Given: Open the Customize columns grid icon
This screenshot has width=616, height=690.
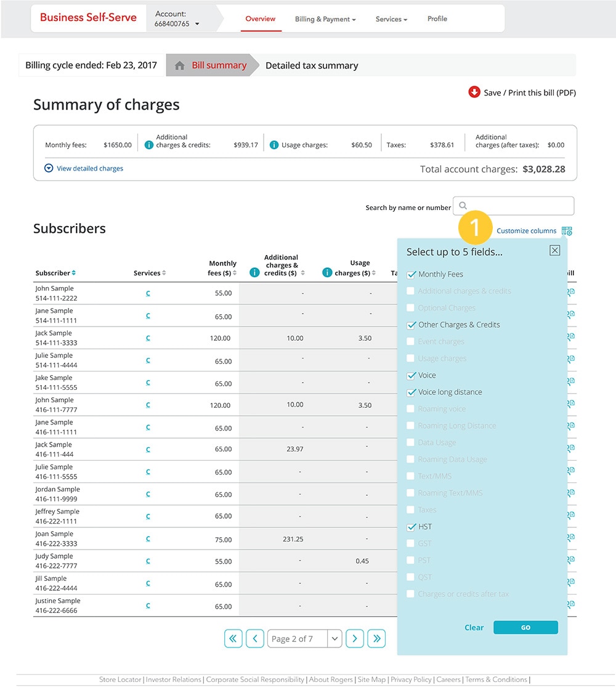Looking at the screenshot, I should click(x=566, y=230).
